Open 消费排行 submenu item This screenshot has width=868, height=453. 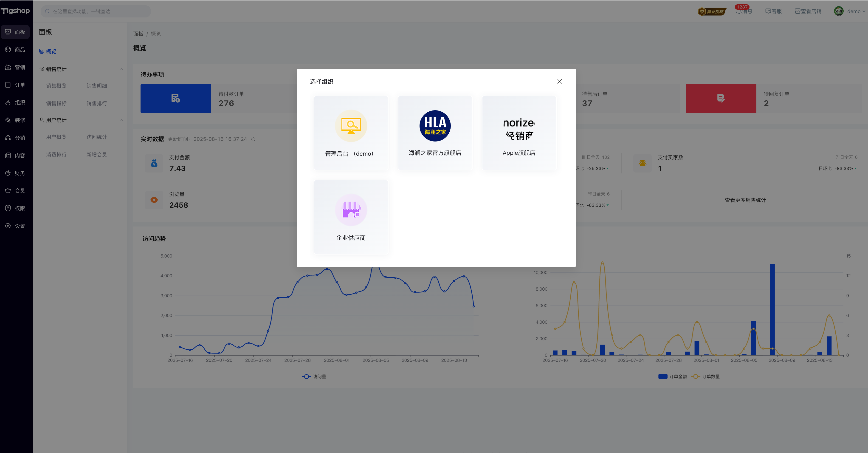56,154
